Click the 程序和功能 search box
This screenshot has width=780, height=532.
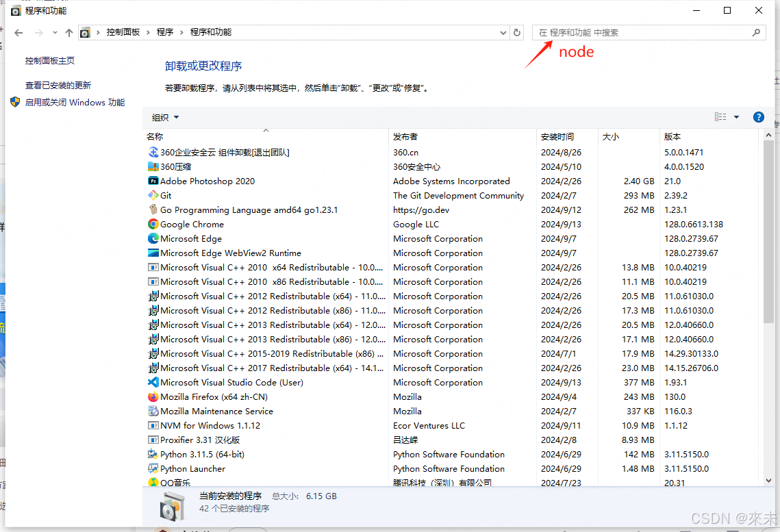(x=649, y=33)
